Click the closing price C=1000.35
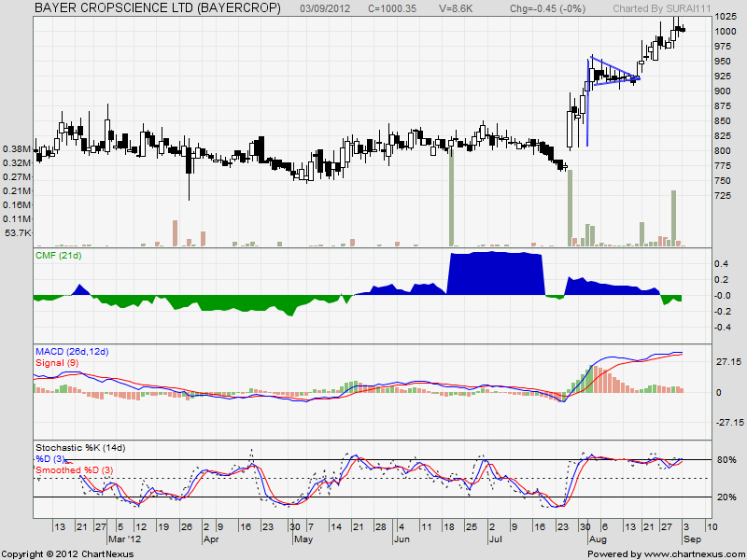This screenshot has width=747, height=560. pos(392,8)
